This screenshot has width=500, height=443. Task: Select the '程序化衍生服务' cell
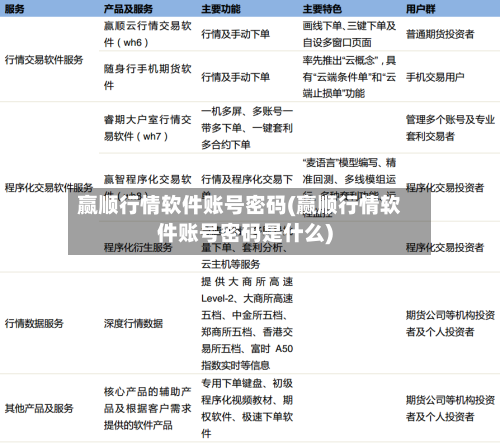(x=138, y=247)
